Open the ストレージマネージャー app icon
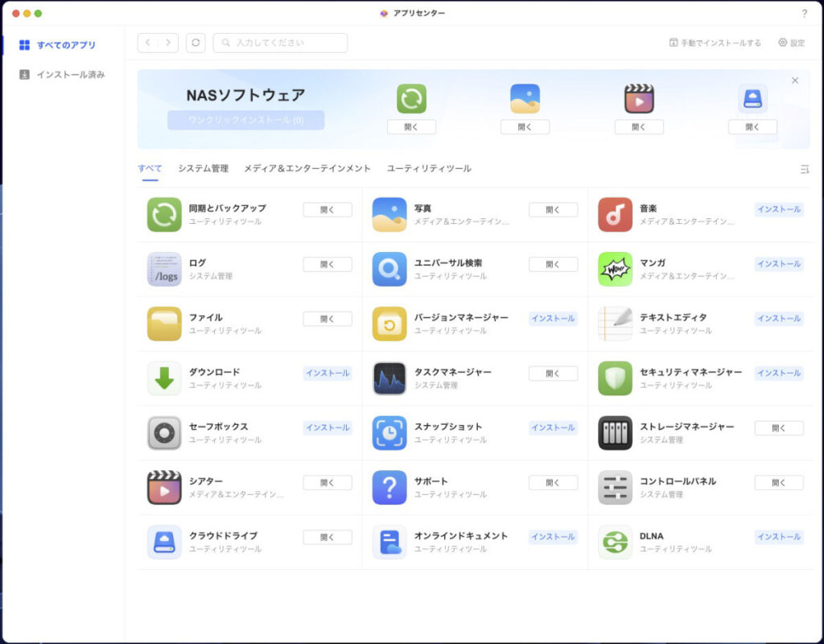Image resolution: width=824 pixels, height=644 pixels. coord(615,428)
